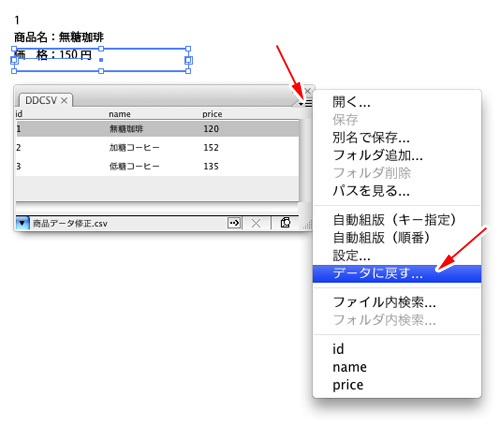Click the arrow import icon in panel footer
Screen dimensions: 500x425
(234, 223)
